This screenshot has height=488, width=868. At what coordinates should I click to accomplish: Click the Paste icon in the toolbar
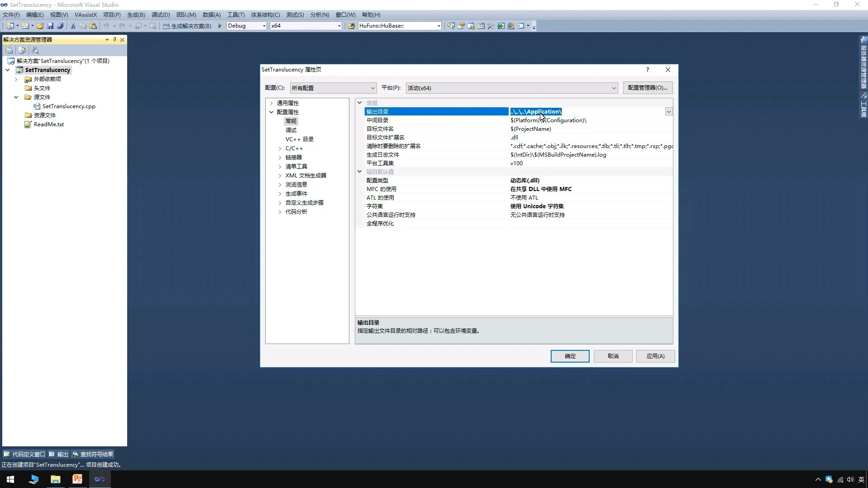point(93,26)
